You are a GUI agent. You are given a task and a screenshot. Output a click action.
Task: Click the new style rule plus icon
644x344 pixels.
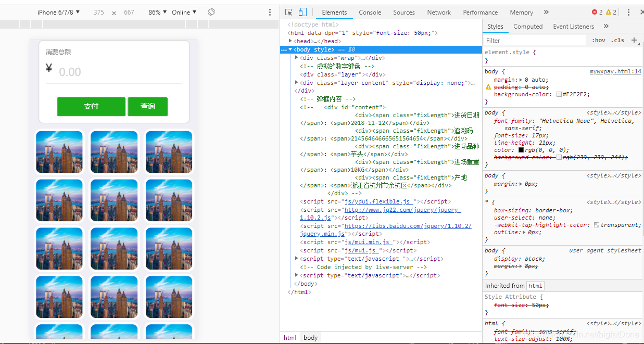[x=634, y=40]
